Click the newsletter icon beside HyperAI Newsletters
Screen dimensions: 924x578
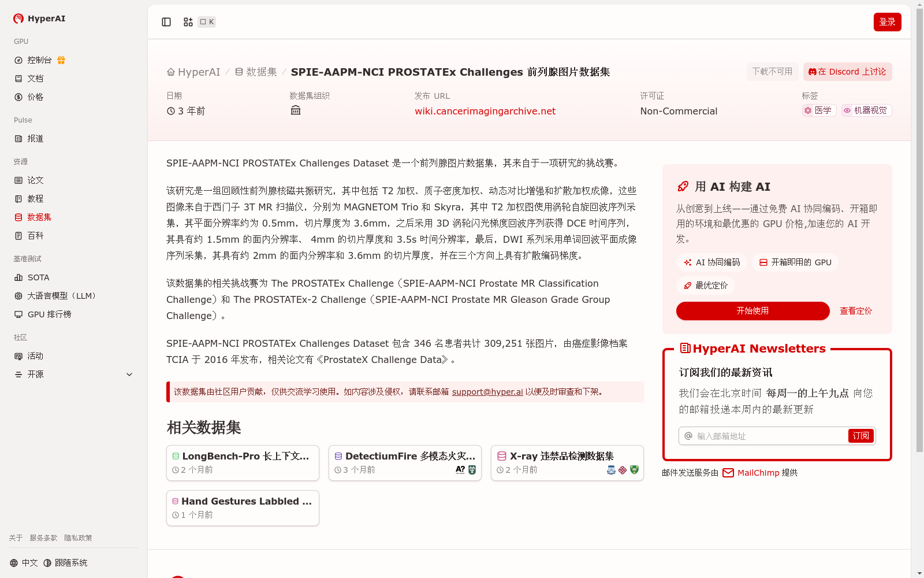685,348
